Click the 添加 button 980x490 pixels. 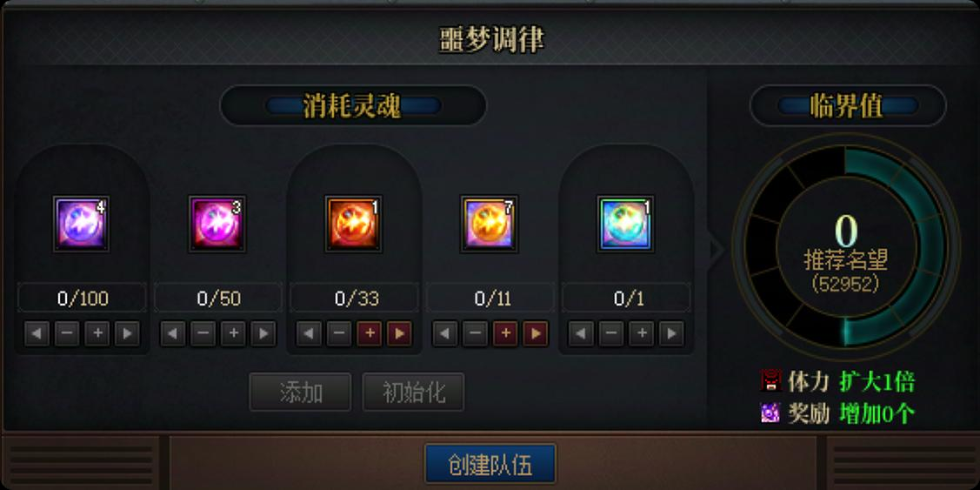coord(301,393)
